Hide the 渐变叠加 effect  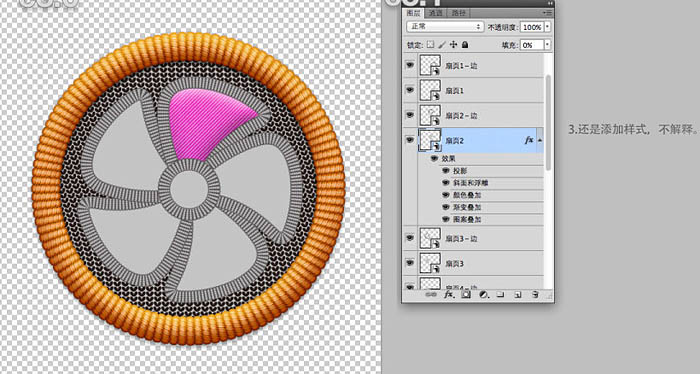click(446, 207)
